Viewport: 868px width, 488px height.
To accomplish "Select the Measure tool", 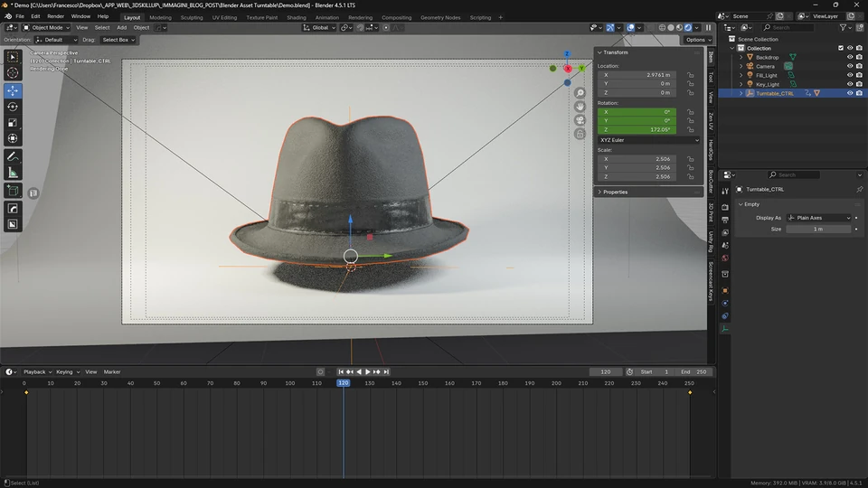I will point(13,174).
